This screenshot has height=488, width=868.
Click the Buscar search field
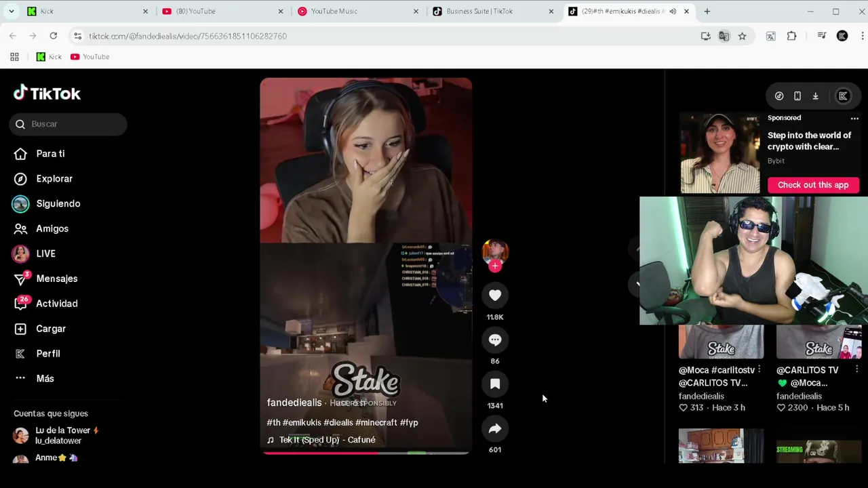pos(68,124)
